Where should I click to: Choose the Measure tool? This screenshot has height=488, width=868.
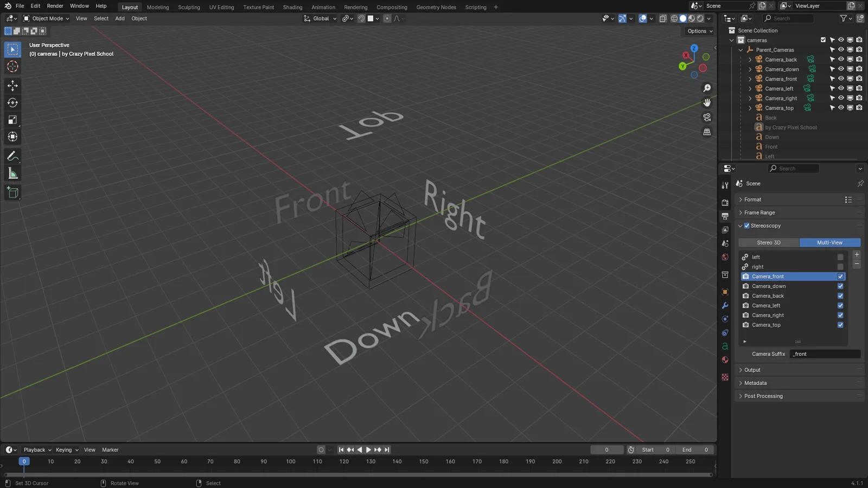(12, 174)
